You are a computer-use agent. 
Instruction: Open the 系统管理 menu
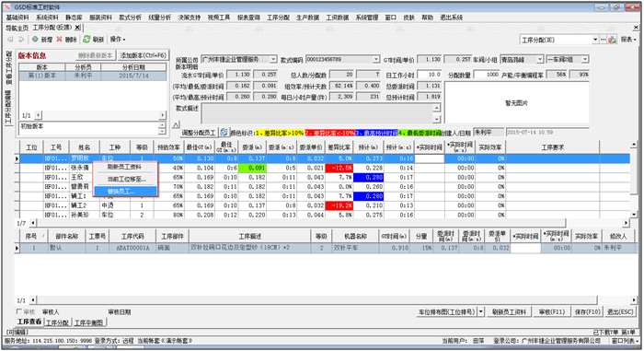tap(367, 18)
